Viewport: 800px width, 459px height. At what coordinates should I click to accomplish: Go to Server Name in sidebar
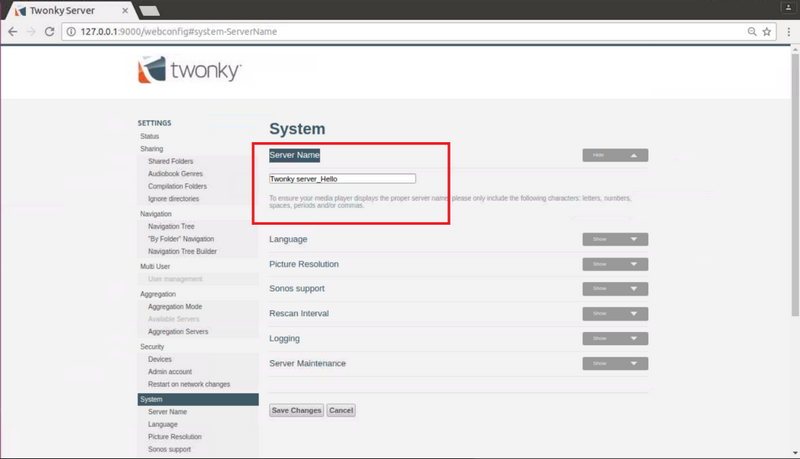[167, 412]
